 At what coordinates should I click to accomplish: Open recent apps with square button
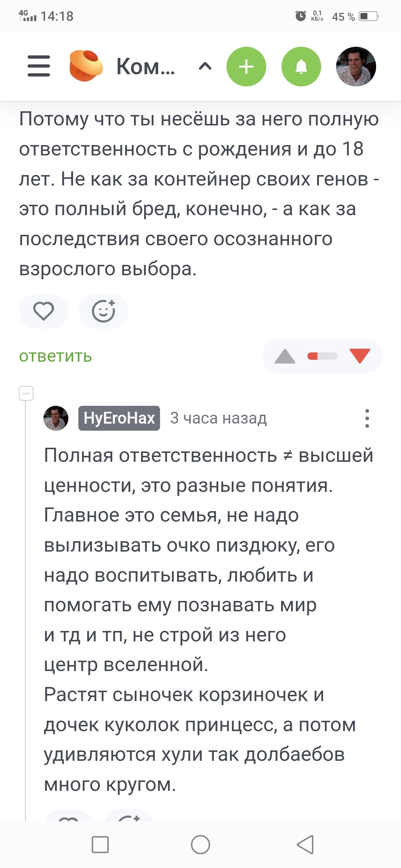pyautogui.click(x=100, y=845)
